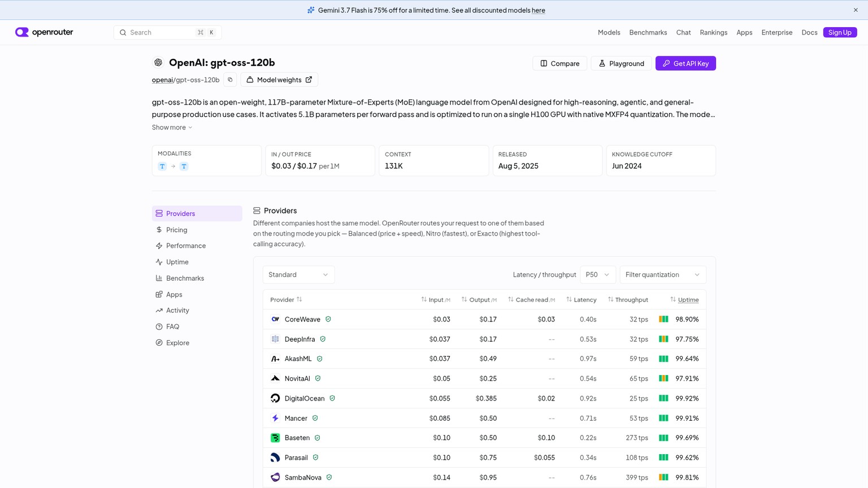868x488 pixels.
Task: Click the Mancer lightning logo
Action: coord(275,418)
